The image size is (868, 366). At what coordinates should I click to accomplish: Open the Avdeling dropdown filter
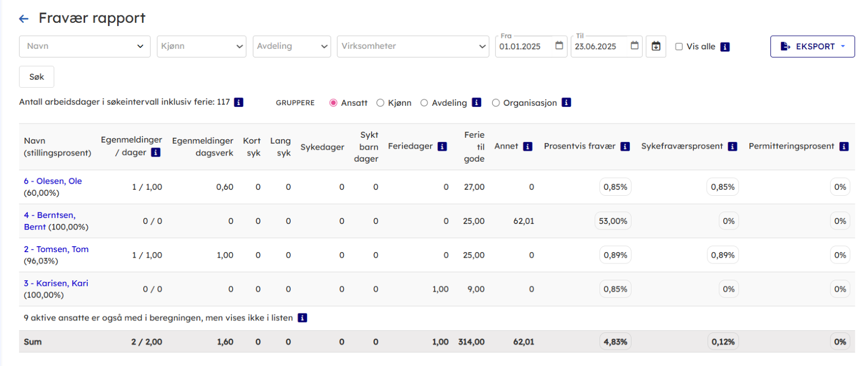[291, 47]
